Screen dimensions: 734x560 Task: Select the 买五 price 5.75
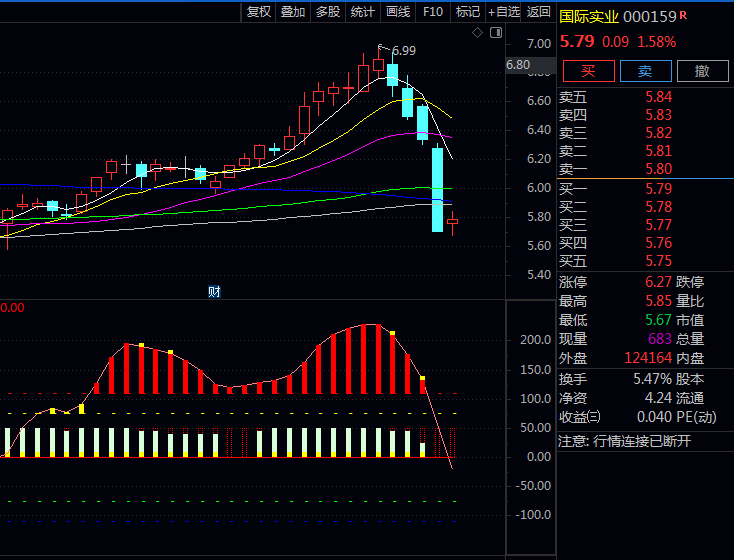point(659,261)
